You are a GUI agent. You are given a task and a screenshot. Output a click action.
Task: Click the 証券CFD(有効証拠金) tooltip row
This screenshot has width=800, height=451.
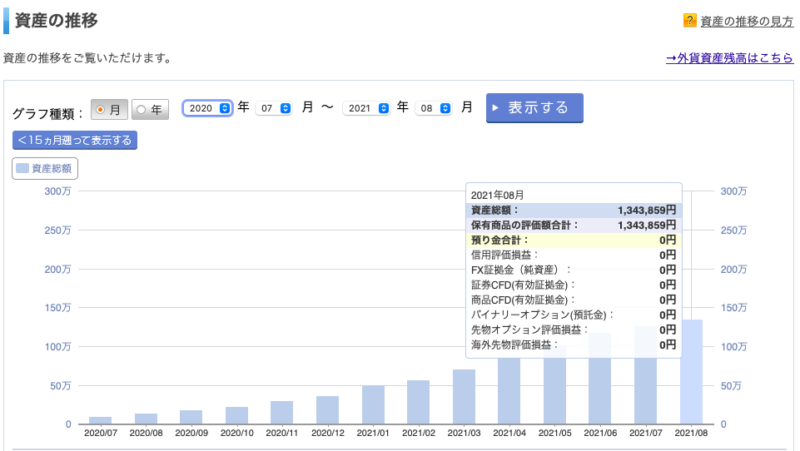pyautogui.click(x=573, y=285)
